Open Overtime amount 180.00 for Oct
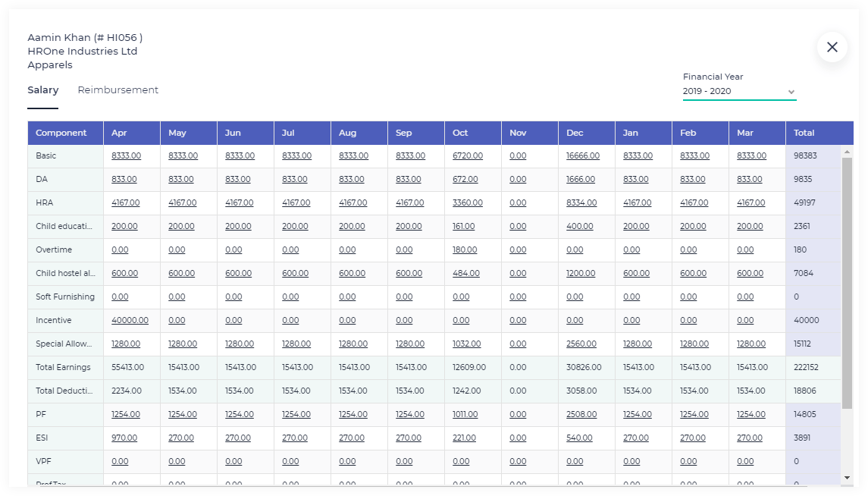 [465, 250]
